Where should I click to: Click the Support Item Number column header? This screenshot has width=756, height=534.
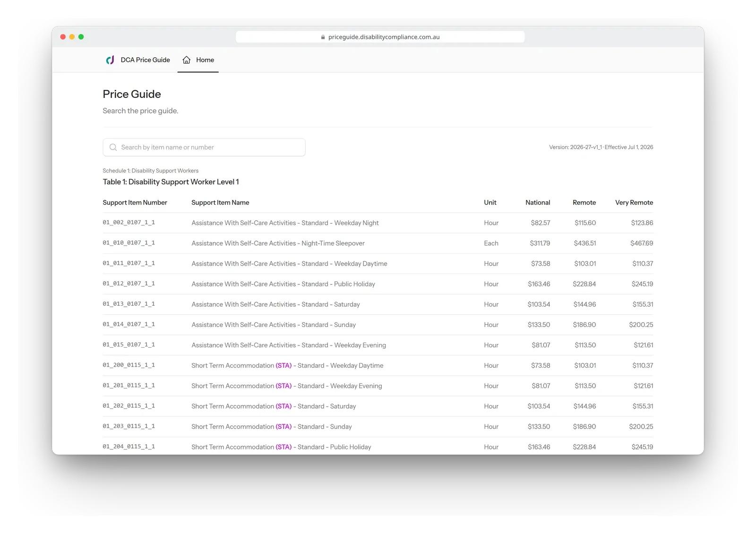135,203
